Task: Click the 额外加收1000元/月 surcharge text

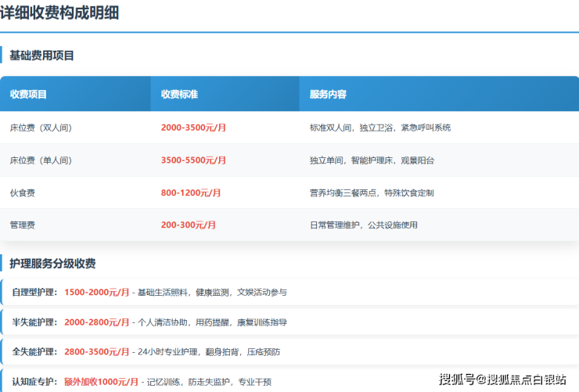Action: coord(101,382)
